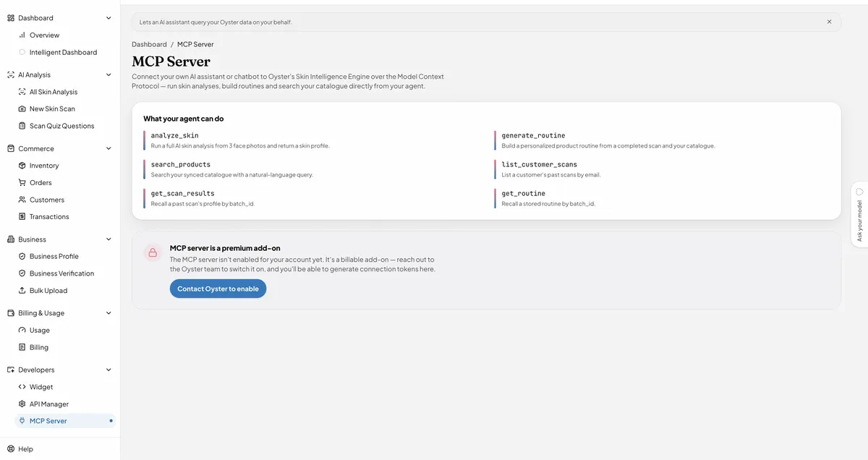Click the Bulk Upload icon
This screenshot has height=460, width=868.
point(22,290)
